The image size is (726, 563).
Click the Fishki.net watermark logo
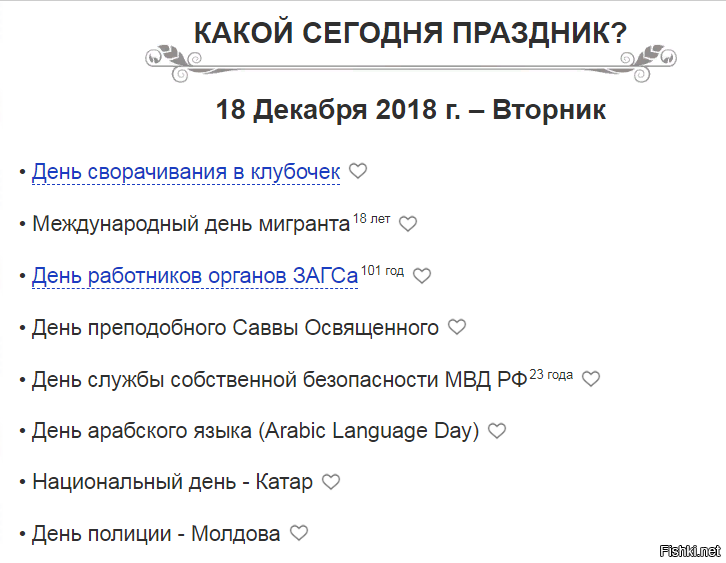click(x=690, y=550)
